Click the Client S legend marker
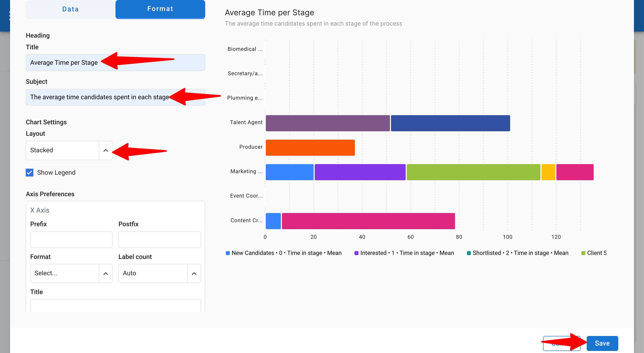 (x=583, y=253)
